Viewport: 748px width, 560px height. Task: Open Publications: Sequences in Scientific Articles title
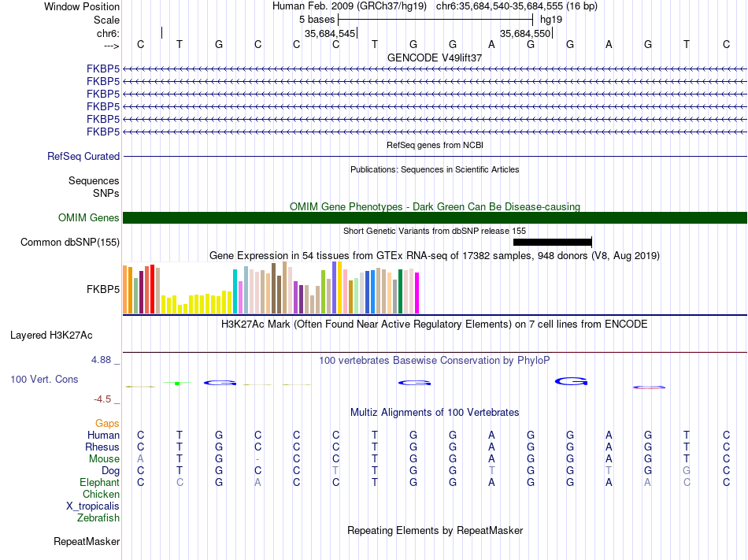(x=435, y=169)
